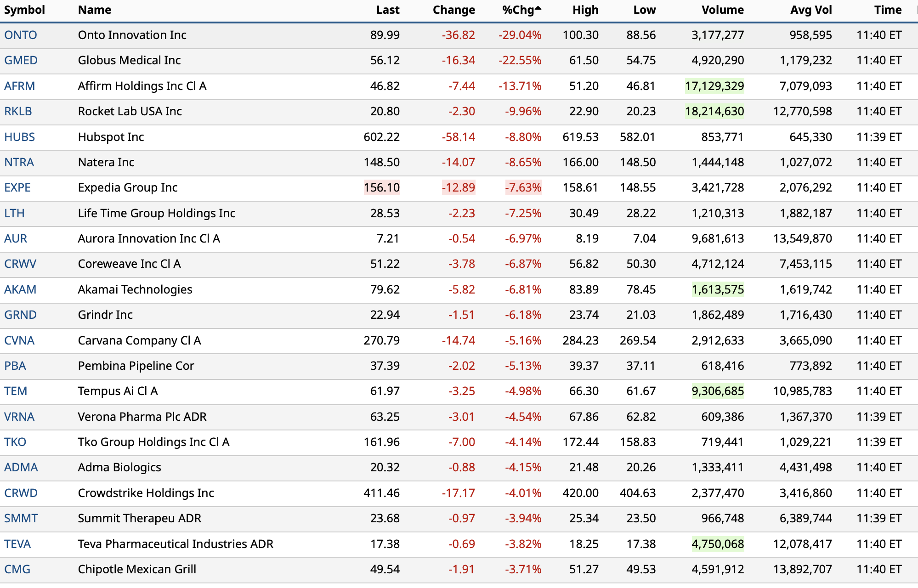Go to HUBS quote page
The width and height of the screenshot is (918, 588).
coord(19,137)
